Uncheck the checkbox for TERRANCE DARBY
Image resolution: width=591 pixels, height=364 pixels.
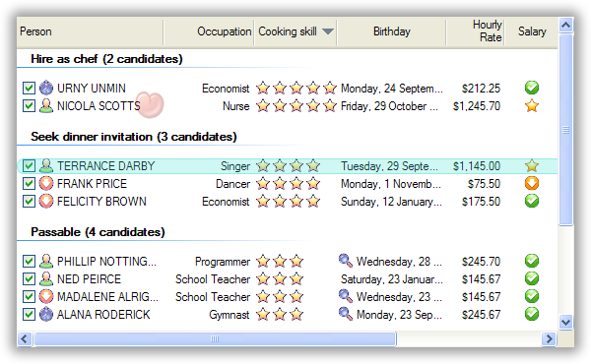pos(29,165)
